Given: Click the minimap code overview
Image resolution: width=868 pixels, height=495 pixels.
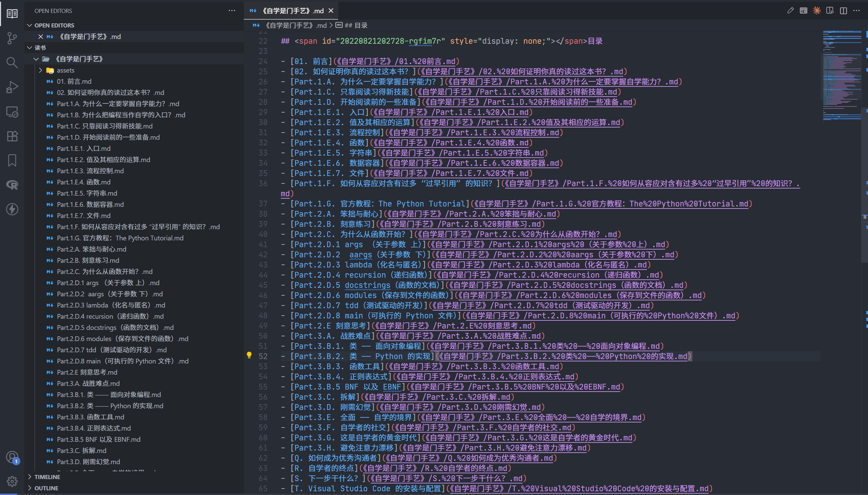Looking at the screenshot, I should click(x=842, y=76).
